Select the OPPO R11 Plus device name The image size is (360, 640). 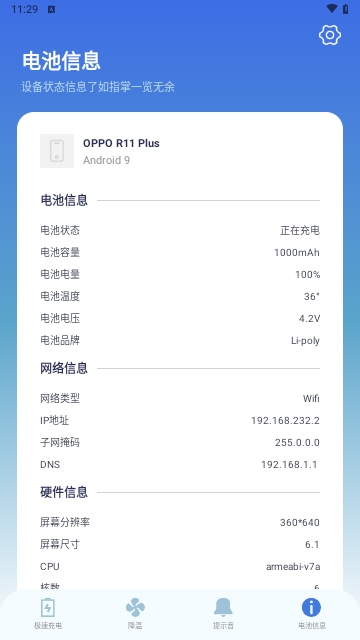121,143
